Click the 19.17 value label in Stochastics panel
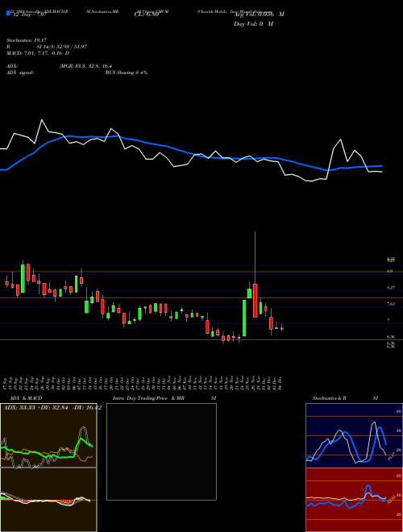 (391, 455)
